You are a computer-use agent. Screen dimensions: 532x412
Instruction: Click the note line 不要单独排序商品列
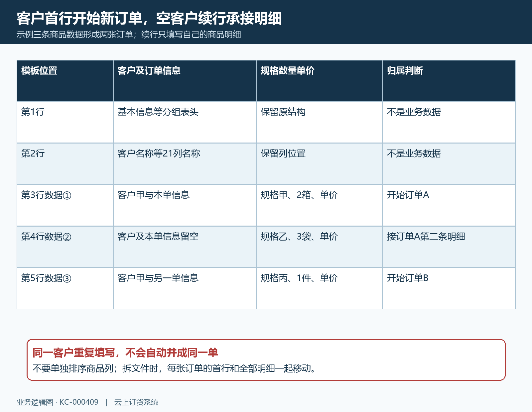[x=73, y=368]
